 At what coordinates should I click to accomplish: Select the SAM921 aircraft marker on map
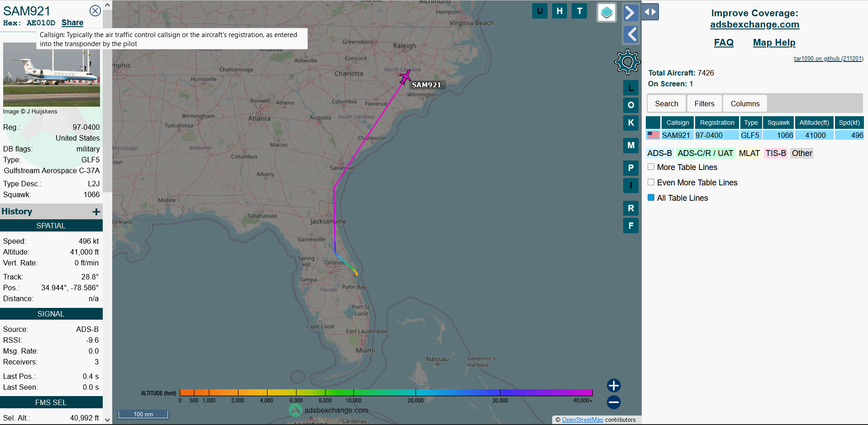click(x=405, y=77)
